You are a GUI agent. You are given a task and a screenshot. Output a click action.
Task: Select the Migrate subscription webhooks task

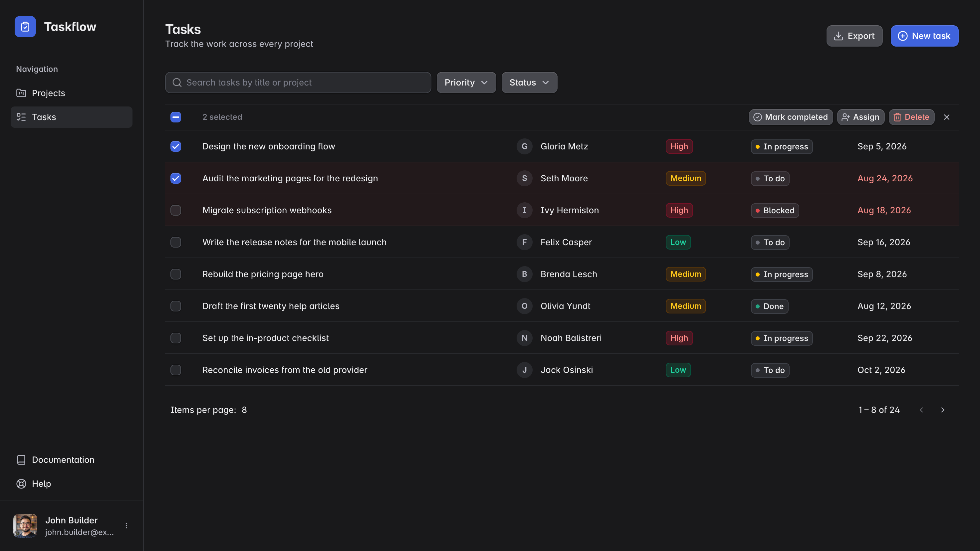point(176,210)
